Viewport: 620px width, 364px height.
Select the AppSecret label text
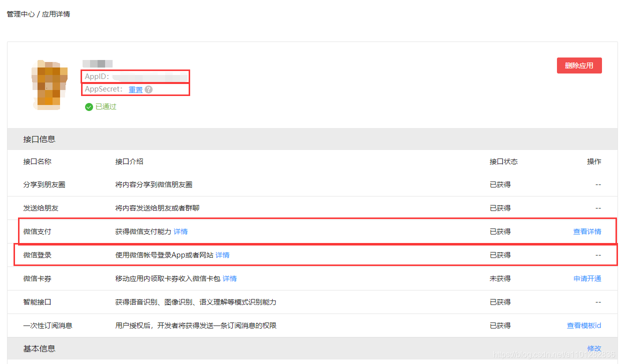pos(104,89)
